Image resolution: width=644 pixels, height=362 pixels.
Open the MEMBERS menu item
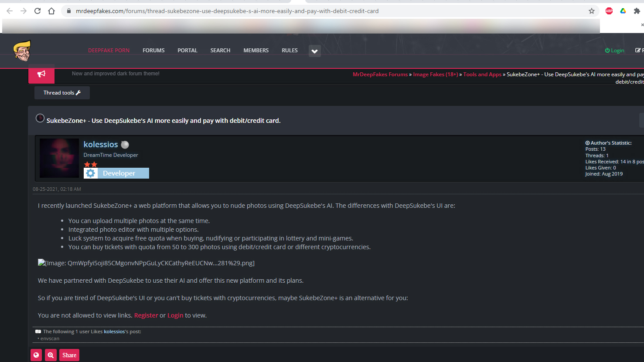tap(256, 51)
